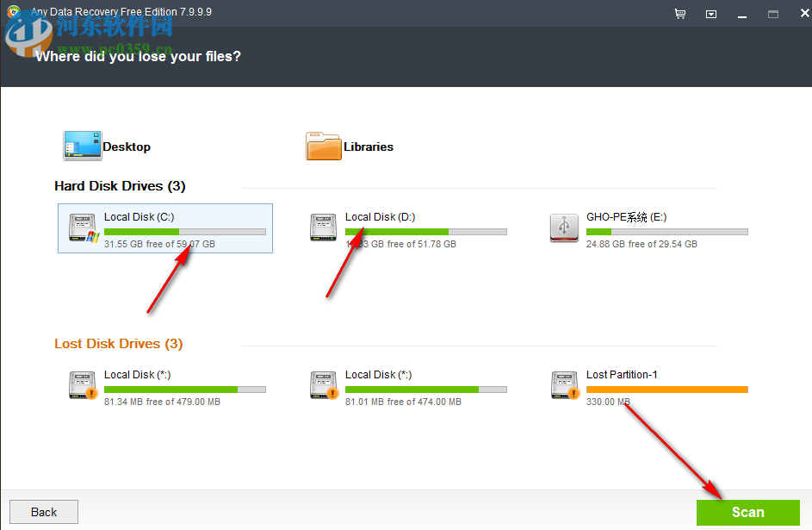
Task: Click the Lost Disk Drives (3) heading
Action: click(x=119, y=344)
